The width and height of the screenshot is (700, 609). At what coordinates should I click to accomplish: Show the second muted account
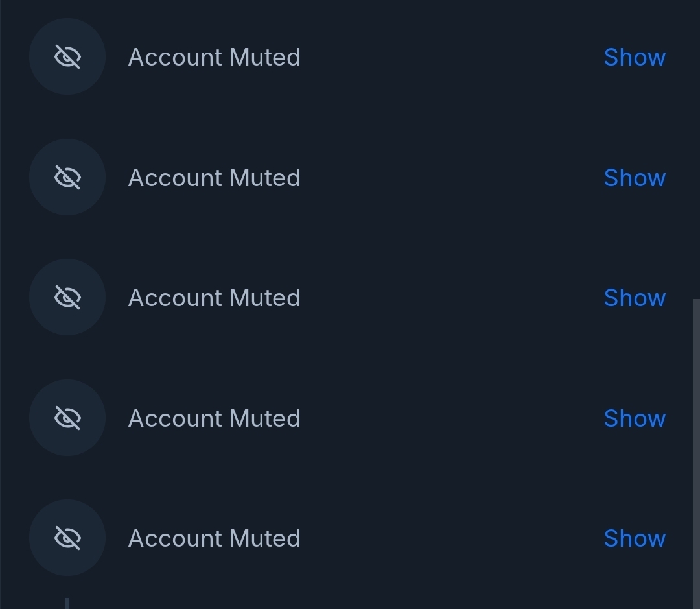click(x=634, y=178)
